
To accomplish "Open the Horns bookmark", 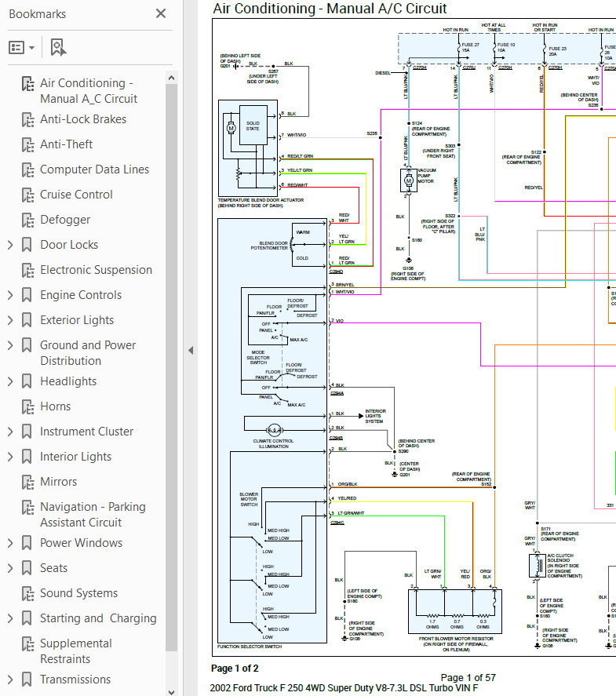I will [56, 406].
